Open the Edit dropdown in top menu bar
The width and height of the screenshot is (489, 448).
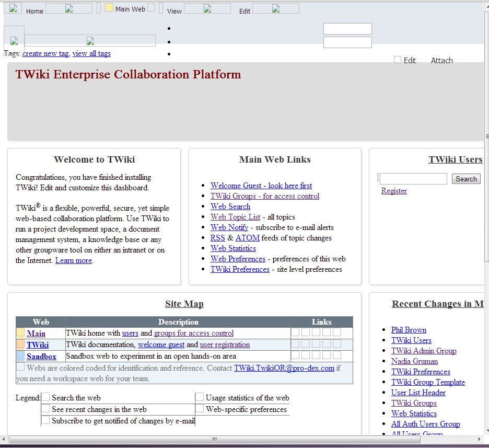tap(275, 9)
